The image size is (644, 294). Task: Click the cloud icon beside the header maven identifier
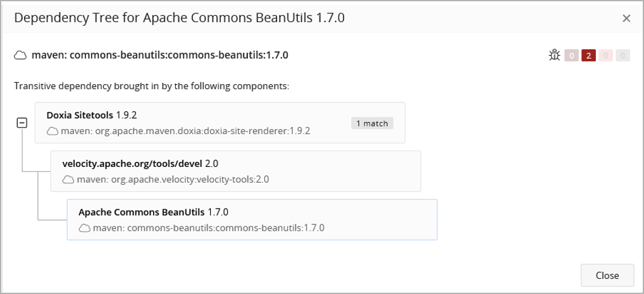coord(20,55)
